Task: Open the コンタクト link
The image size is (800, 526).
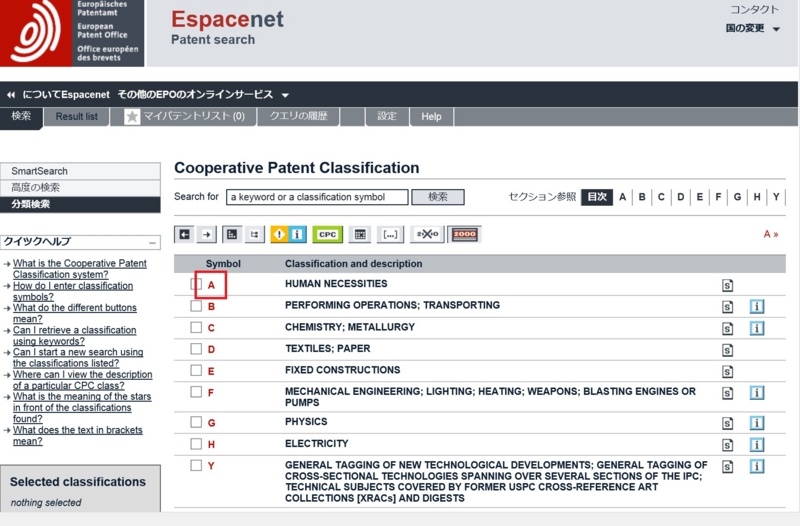Action: pos(754,10)
